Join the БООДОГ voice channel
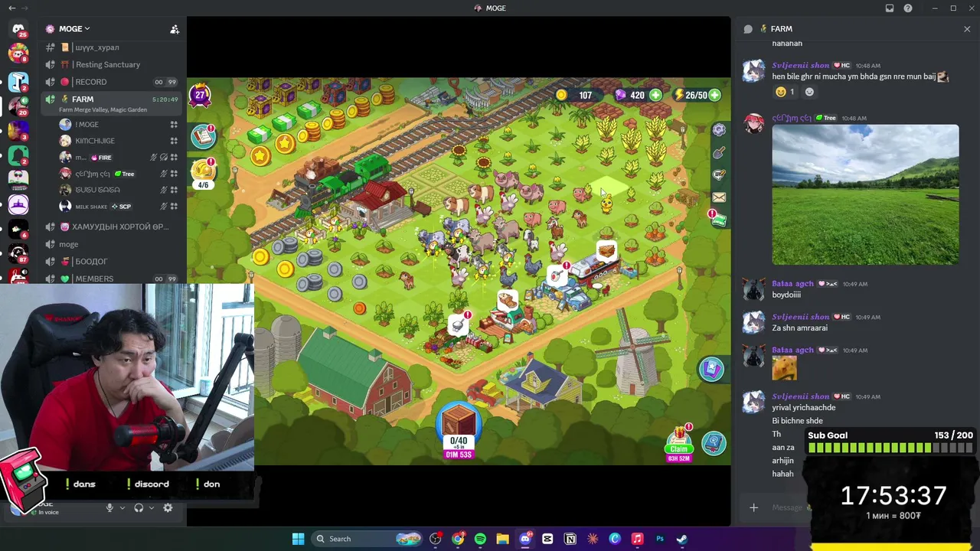Viewport: 980px width, 551px height. [x=112, y=262]
